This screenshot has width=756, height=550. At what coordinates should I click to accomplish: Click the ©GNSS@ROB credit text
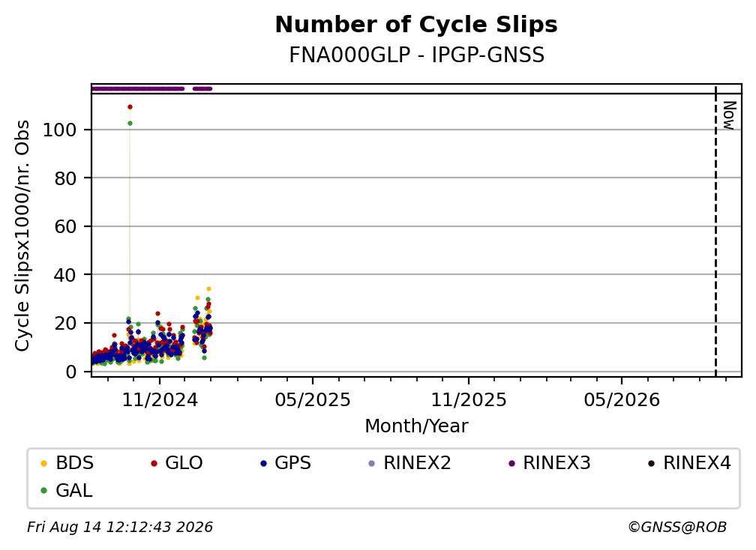tap(677, 527)
